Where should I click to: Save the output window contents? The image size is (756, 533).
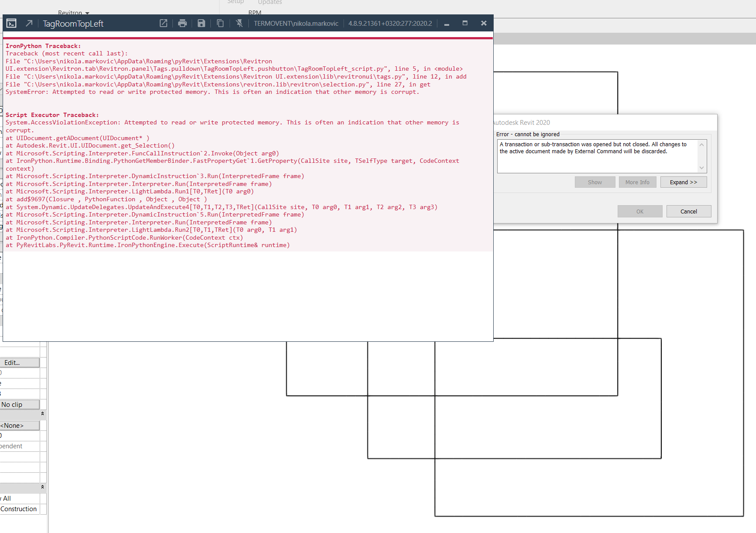click(201, 23)
